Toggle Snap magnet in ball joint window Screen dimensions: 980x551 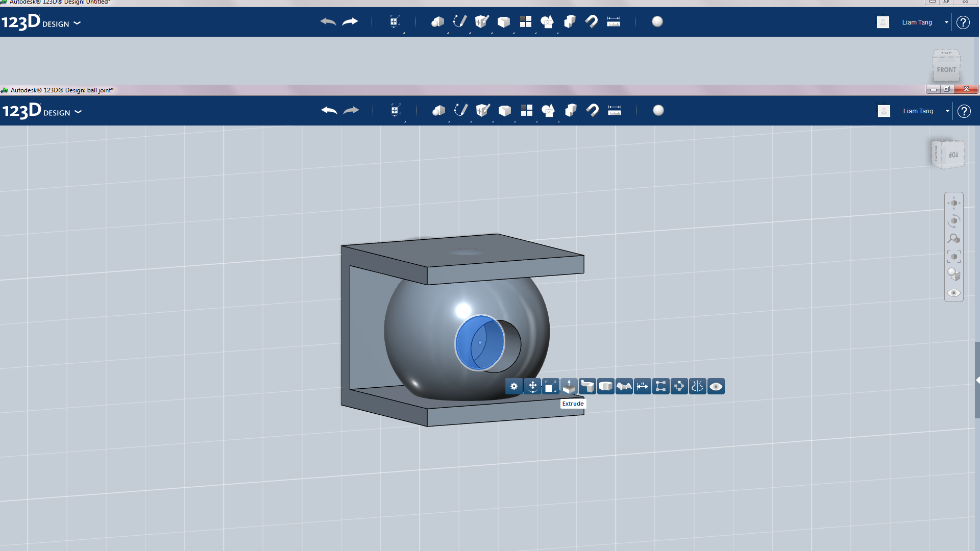(592, 111)
